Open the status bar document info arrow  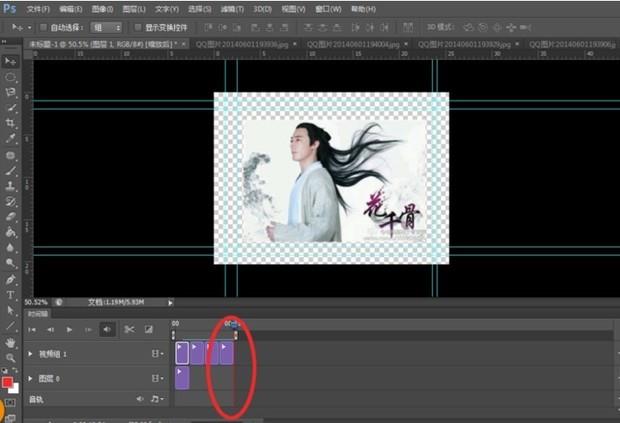(170, 303)
